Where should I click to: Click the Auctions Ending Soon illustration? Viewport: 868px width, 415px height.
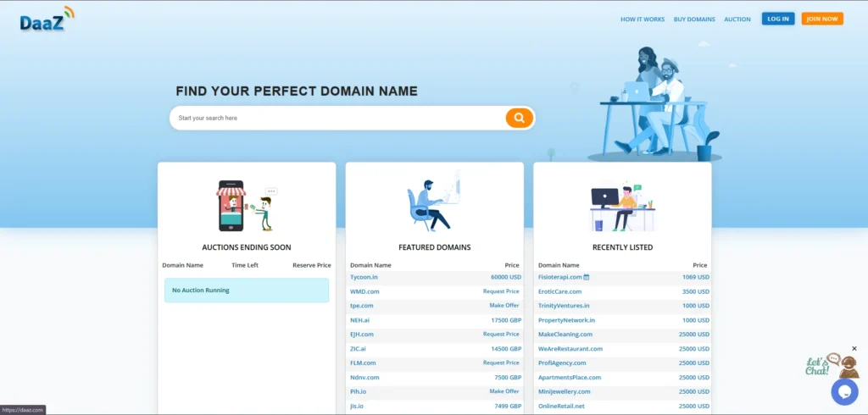[x=247, y=206]
